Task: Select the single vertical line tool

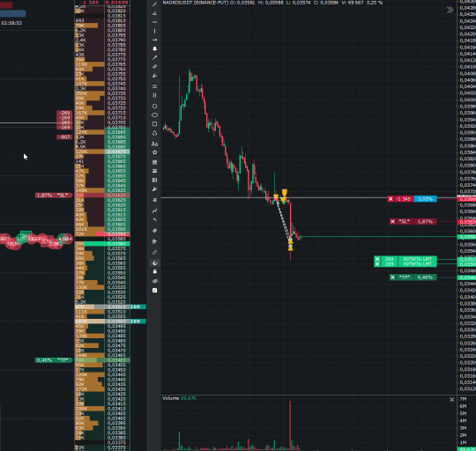Action: 154,31
